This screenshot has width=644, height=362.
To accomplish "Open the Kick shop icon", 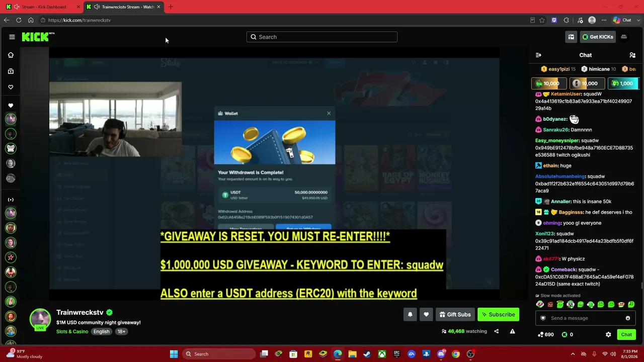I will coord(571,37).
